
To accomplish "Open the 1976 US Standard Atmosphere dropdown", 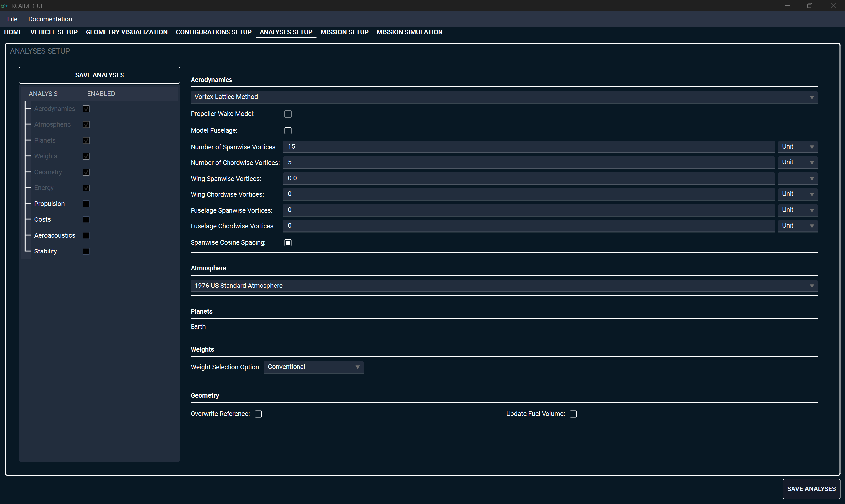I will [504, 286].
